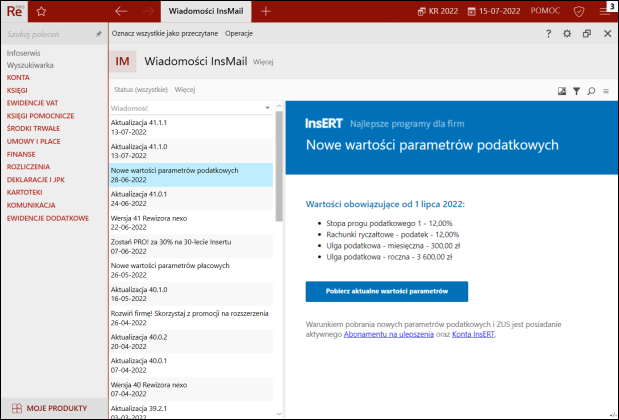Image resolution: width=619 pixels, height=420 pixels.
Task: Open ŚRODKI TRWAŁE module
Action: coord(33,128)
